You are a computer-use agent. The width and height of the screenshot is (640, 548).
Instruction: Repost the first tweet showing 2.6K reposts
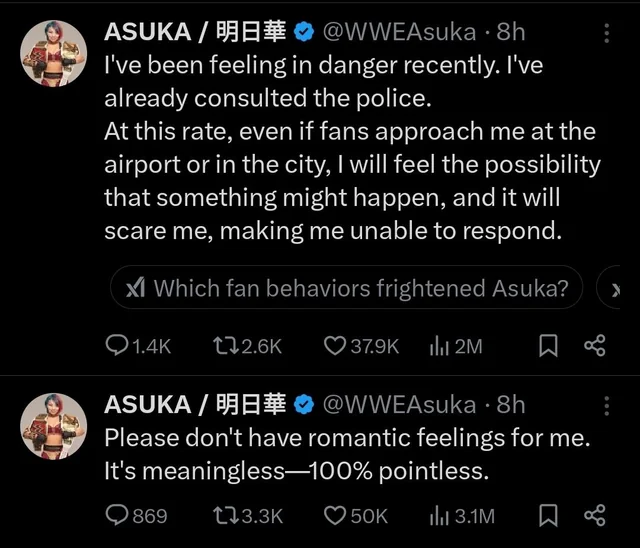tap(248, 346)
